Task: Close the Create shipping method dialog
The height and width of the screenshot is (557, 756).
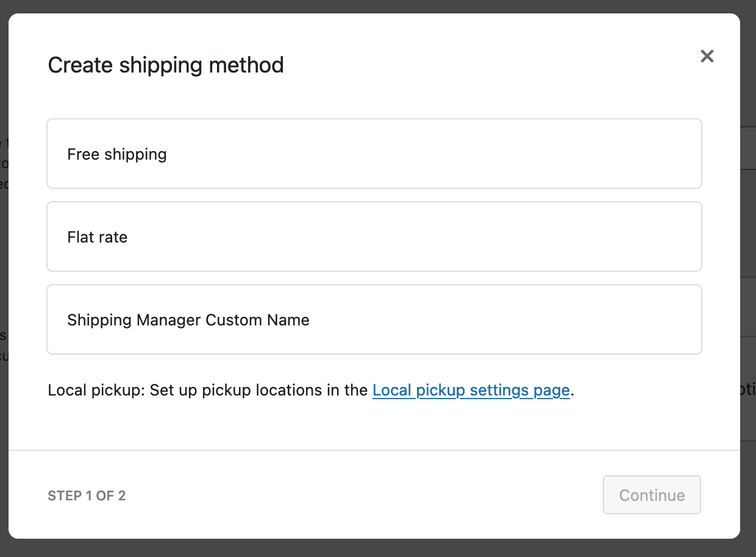Action: 707,56
